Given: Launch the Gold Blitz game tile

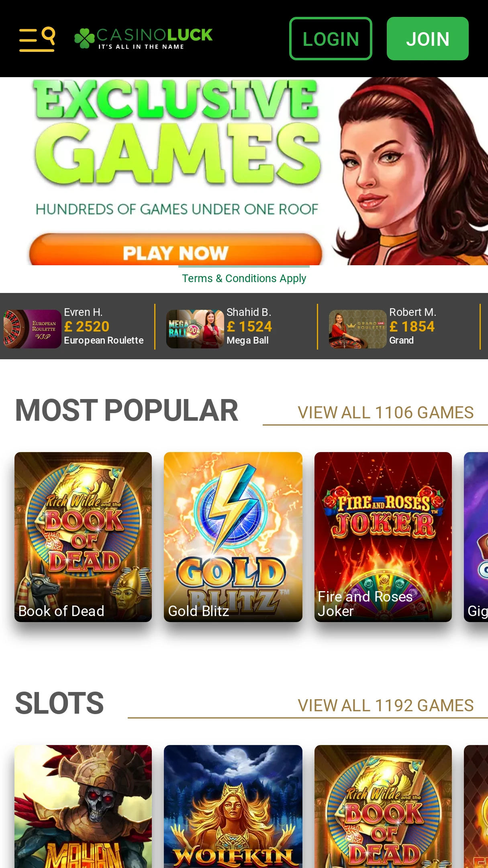Looking at the screenshot, I should pos(233,537).
